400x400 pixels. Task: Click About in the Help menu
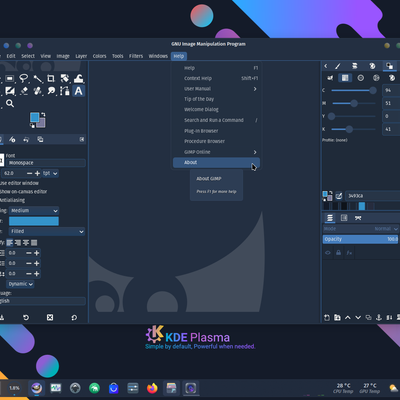pos(216,162)
